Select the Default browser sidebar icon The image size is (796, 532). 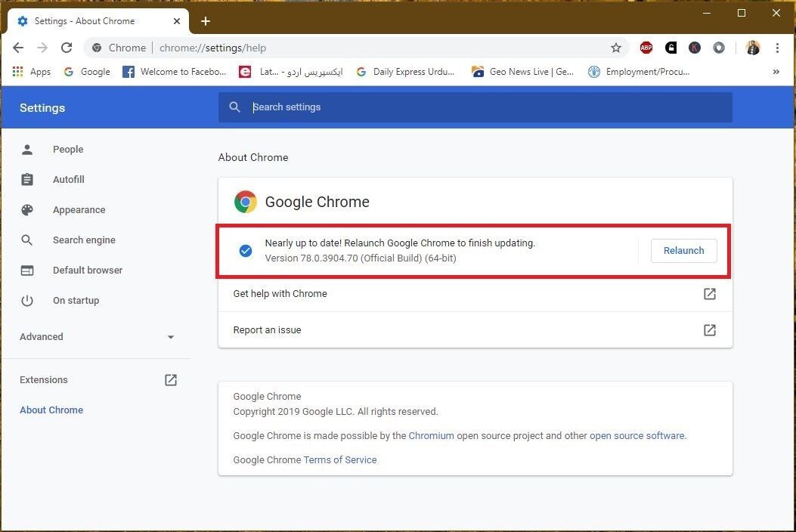27,270
